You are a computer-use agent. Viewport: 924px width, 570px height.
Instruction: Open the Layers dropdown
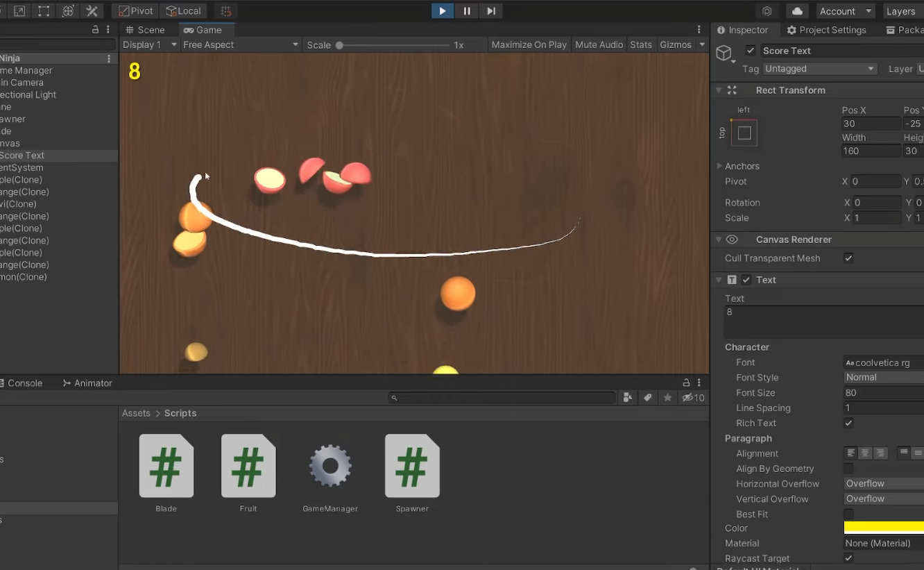[x=903, y=11]
